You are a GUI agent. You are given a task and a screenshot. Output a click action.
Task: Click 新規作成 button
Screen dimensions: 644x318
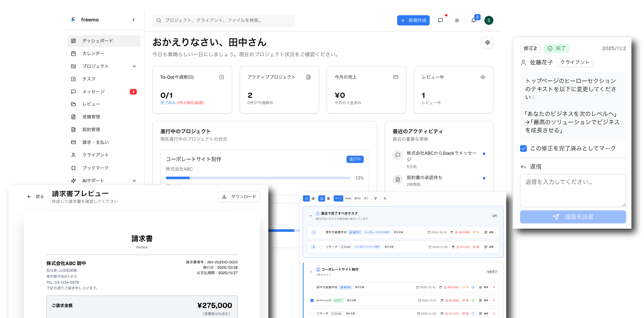[413, 20]
